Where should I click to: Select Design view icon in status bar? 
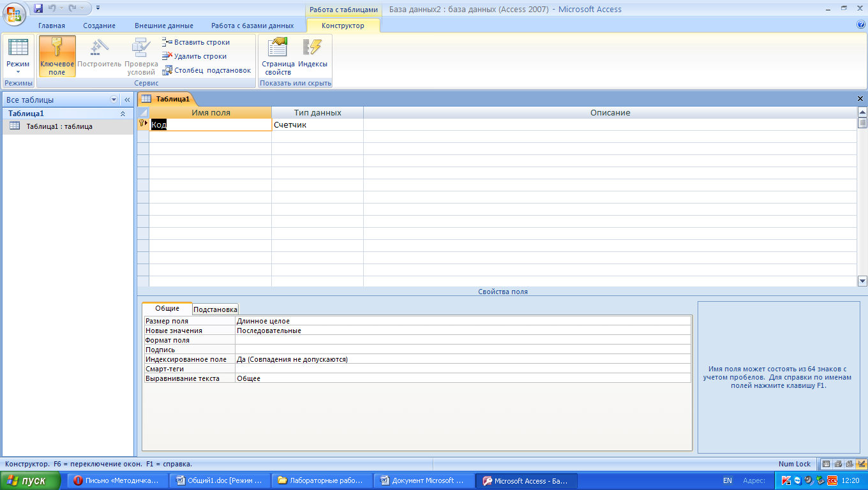coord(862,464)
